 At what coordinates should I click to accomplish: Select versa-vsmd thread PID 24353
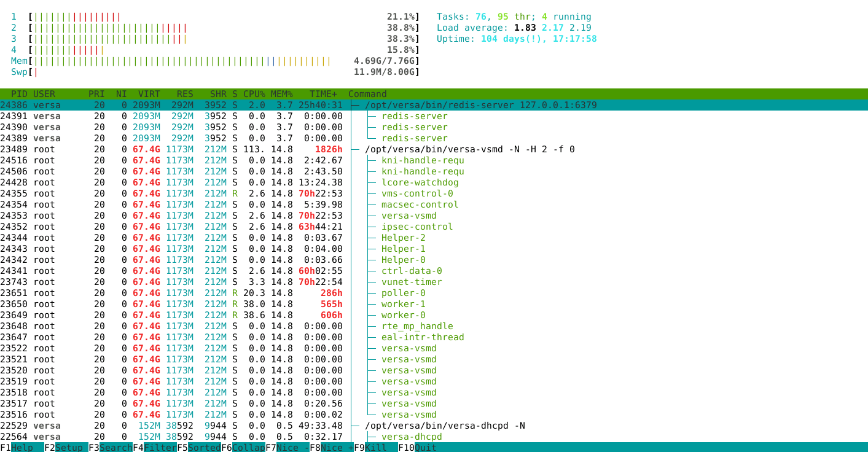click(x=434, y=216)
